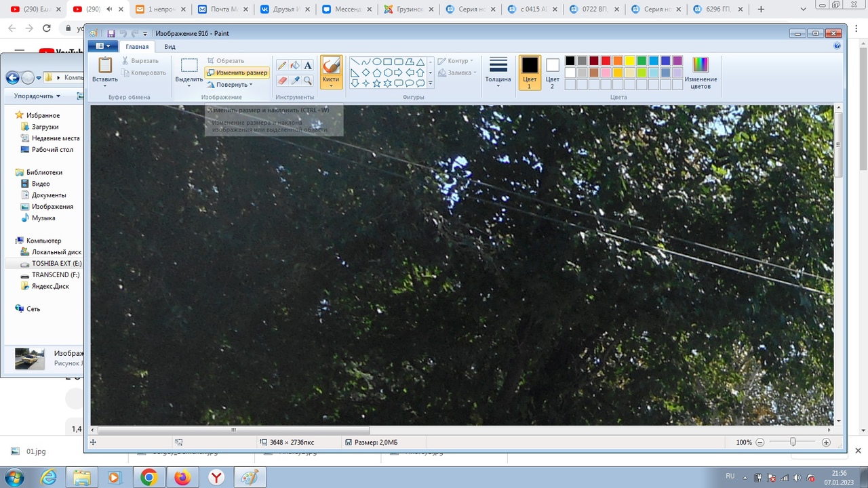Select the Pencil tool

tap(282, 66)
